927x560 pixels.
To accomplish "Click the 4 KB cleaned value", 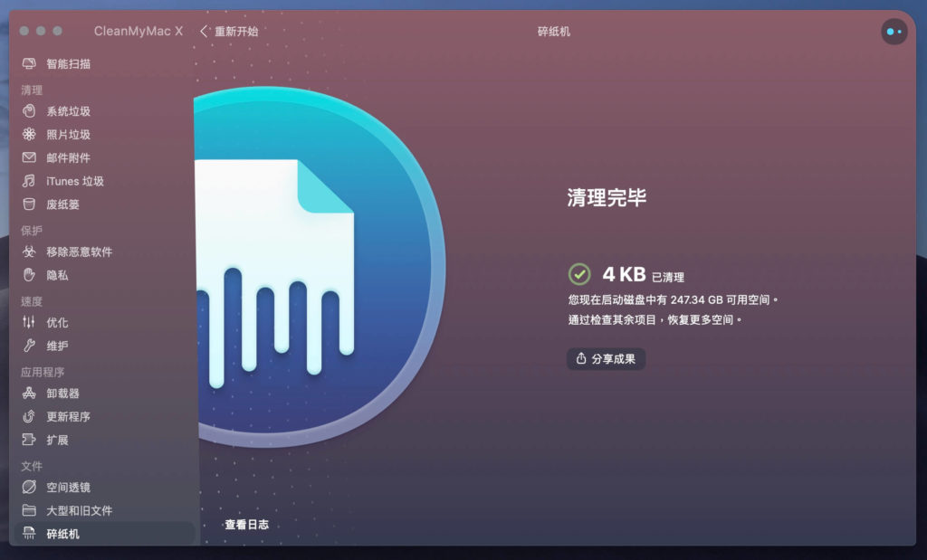I will pos(625,274).
